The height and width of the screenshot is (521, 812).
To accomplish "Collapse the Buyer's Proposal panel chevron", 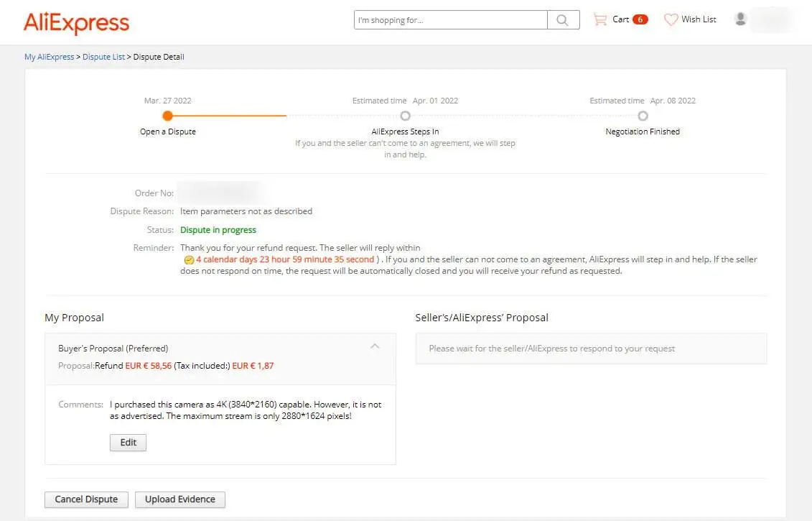I will click(375, 346).
